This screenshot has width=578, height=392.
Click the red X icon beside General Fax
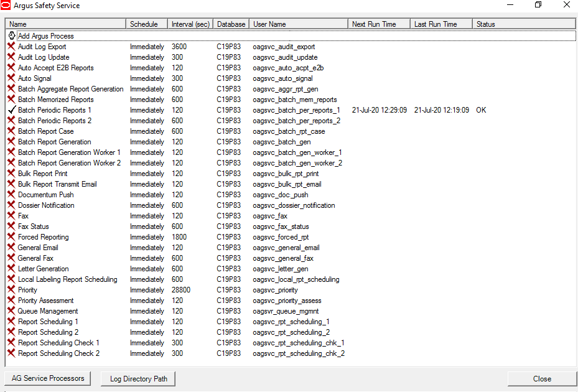11,258
